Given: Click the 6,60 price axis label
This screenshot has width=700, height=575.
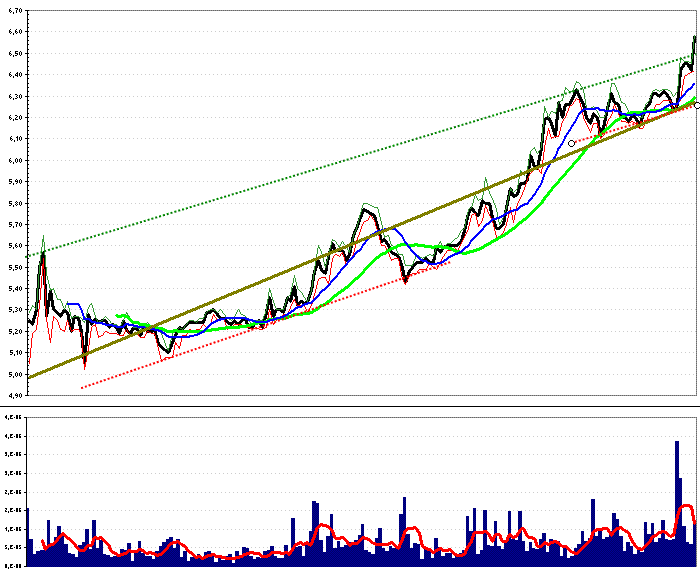Looking at the screenshot, I should 15,32.
